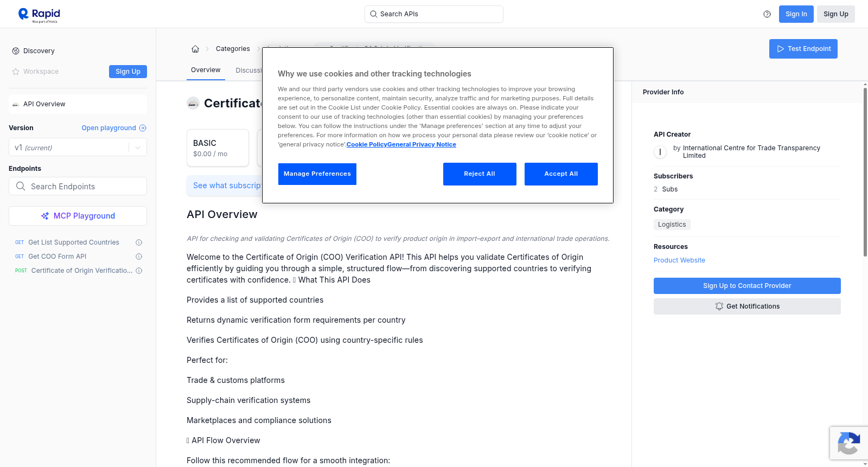Click the Open playground arrow icon
This screenshot has width=868, height=467.
[143, 128]
